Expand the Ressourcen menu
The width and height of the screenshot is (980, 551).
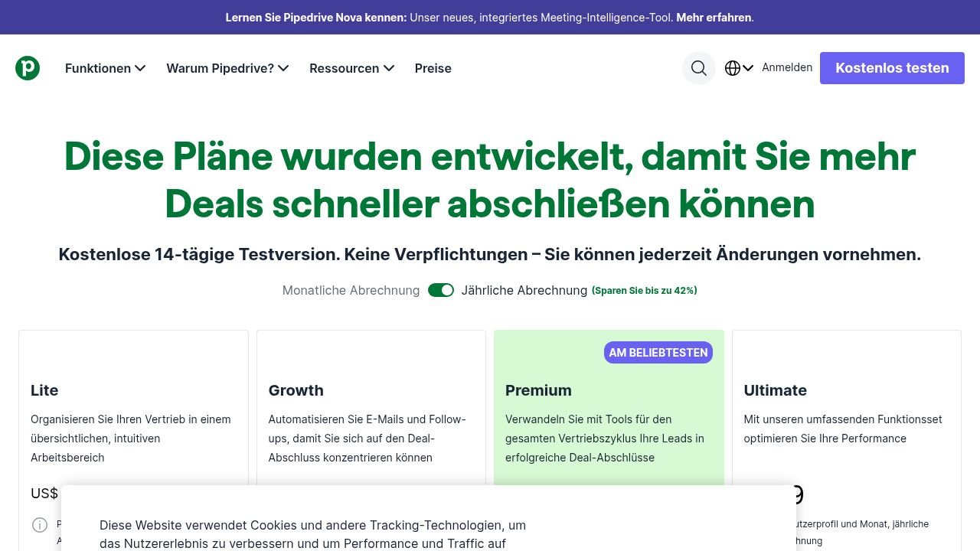[352, 68]
